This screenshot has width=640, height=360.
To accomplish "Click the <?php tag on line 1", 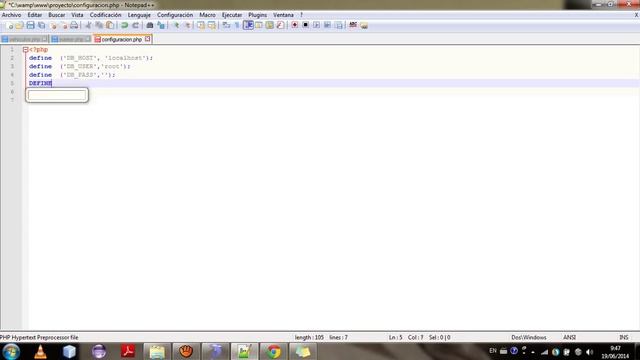I will click(38, 49).
